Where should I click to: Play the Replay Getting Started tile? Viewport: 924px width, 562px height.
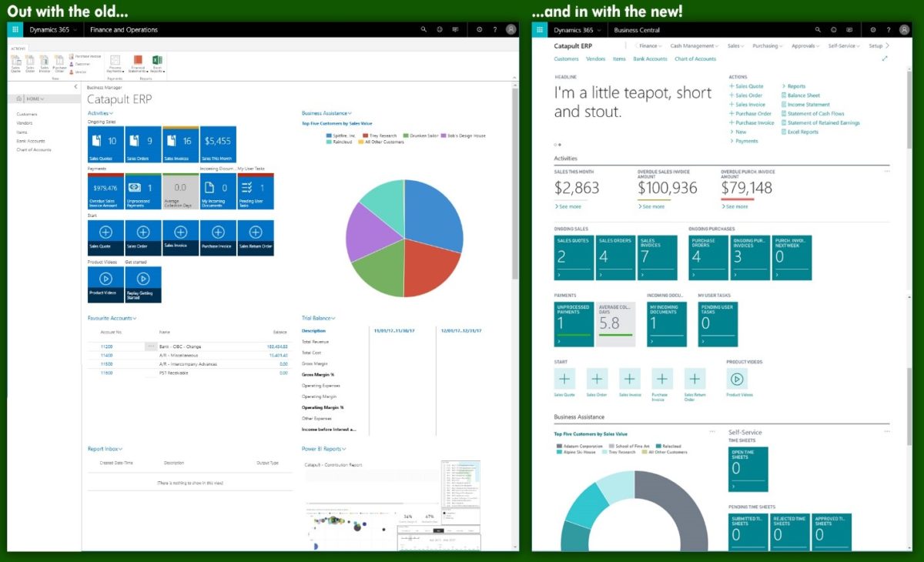click(x=143, y=285)
